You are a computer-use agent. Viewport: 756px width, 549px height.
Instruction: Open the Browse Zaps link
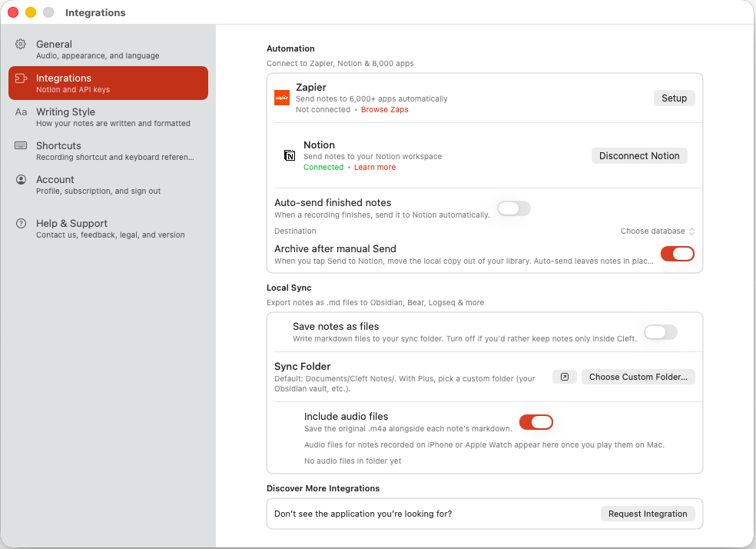point(385,109)
